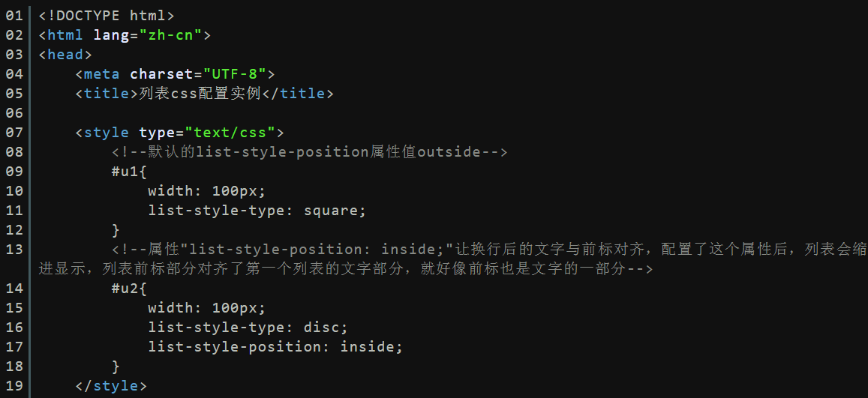Click the "UTF-8" charset value
This screenshot has height=398, width=868.
point(234,74)
